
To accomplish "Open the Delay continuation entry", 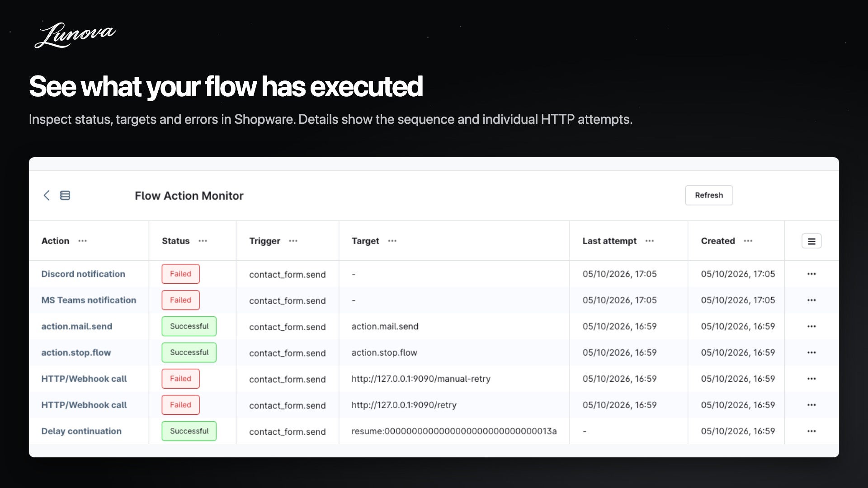I will point(81,431).
